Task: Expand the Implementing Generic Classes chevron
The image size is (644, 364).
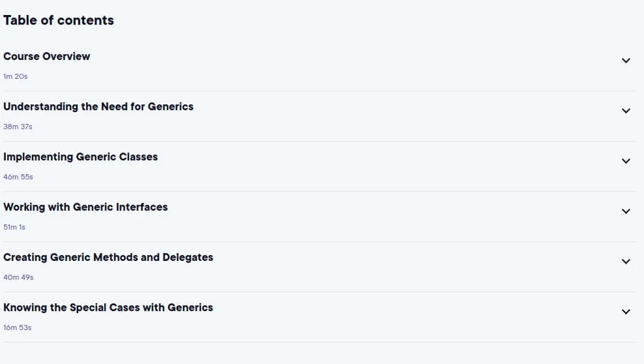Action: pos(626,161)
